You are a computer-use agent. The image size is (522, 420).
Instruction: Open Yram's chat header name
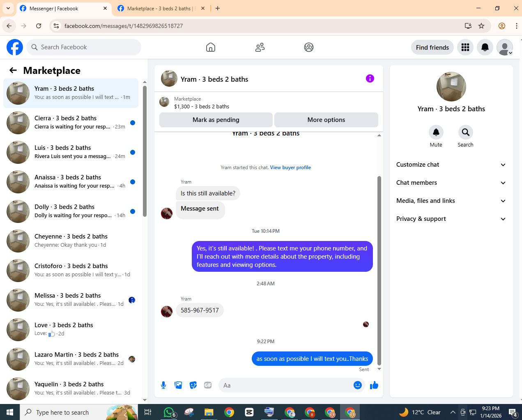(x=214, y=79)
